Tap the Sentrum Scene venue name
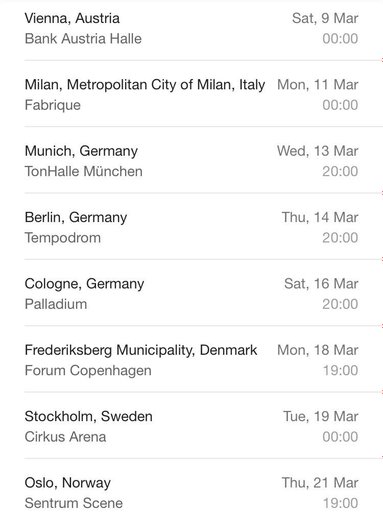This screenshot has height=512, width=383. [74, 503]
